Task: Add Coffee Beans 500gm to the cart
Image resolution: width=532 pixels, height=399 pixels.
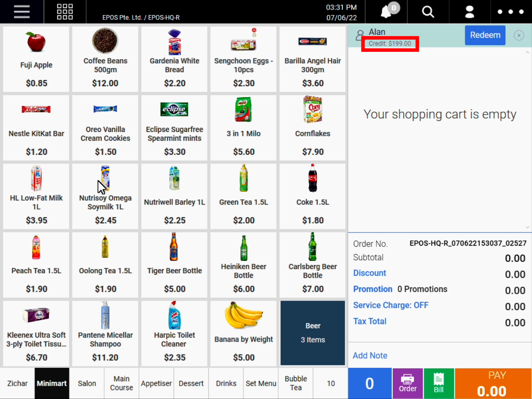Action: point(105,59)
